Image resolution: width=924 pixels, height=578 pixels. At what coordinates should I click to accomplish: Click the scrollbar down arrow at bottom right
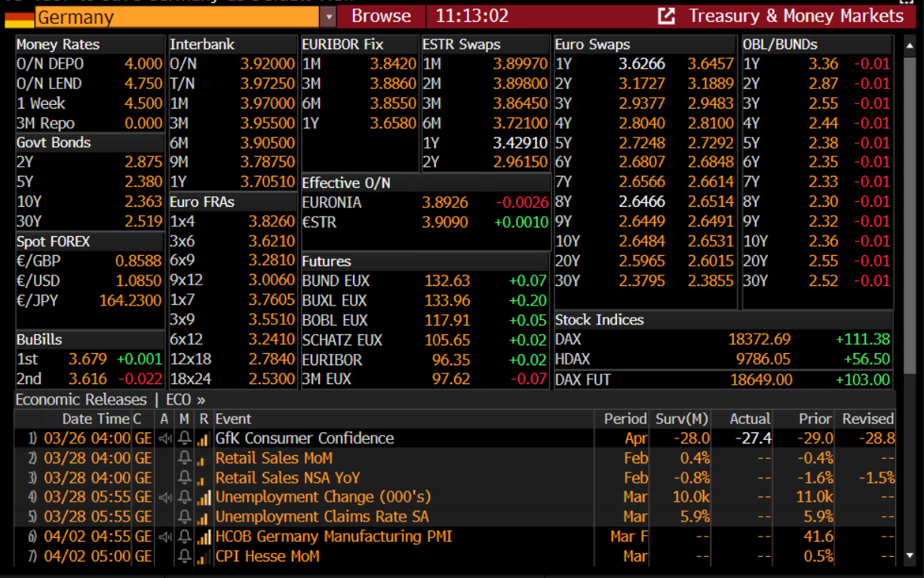coord(910,557)
